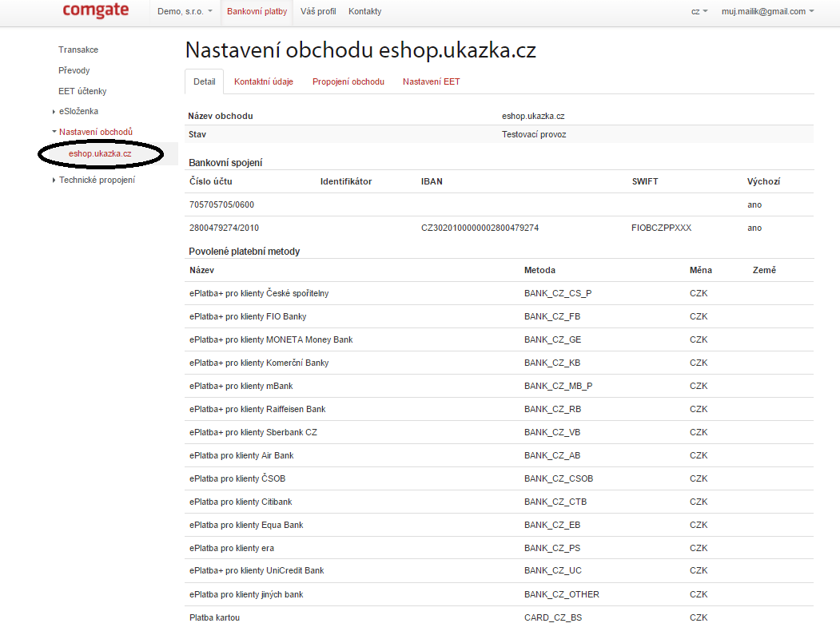Click ePlatba+ pro klienty Sberbank CZ

click(253, 432)
